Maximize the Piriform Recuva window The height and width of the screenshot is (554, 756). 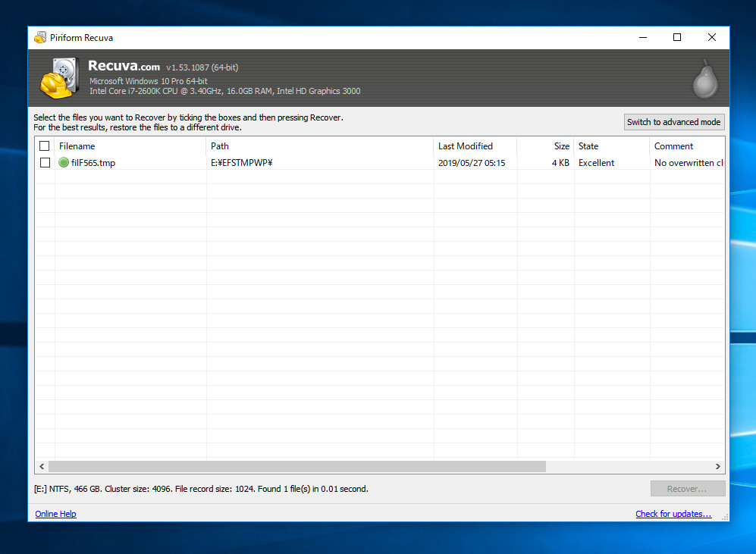point(677,37)
